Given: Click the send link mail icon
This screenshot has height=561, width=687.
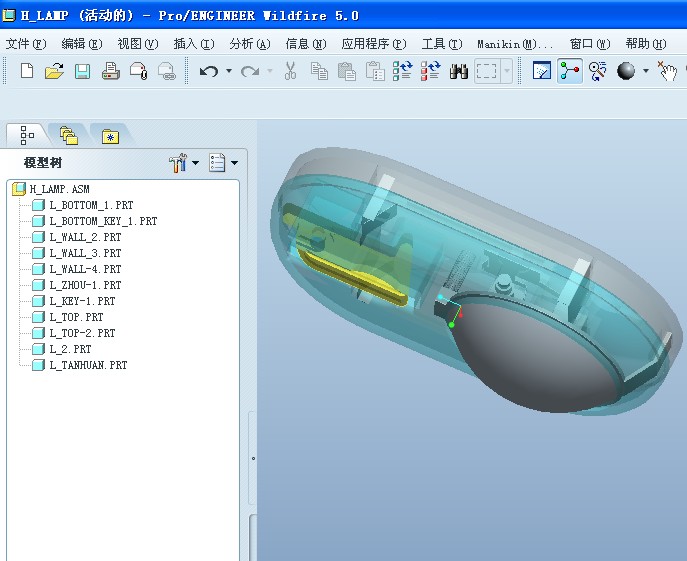Looking at the screenshot, I should 166,71.
